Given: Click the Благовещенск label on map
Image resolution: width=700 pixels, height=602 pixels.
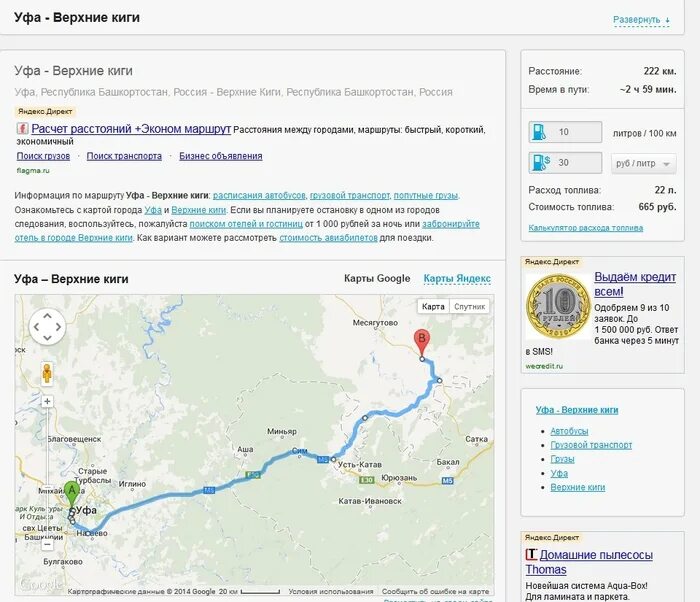Looking at the screenshot, I should [x=74, y=439].
